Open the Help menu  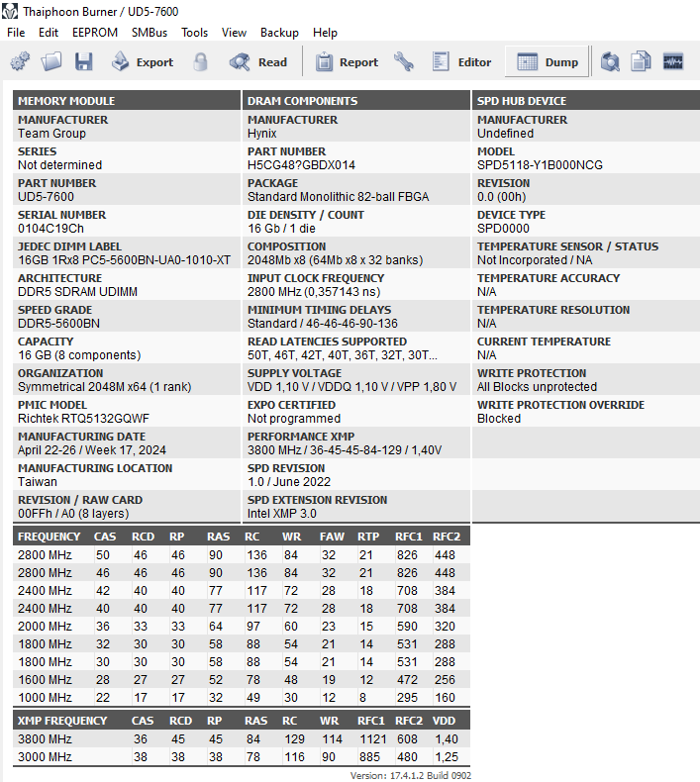coord(325,33)
